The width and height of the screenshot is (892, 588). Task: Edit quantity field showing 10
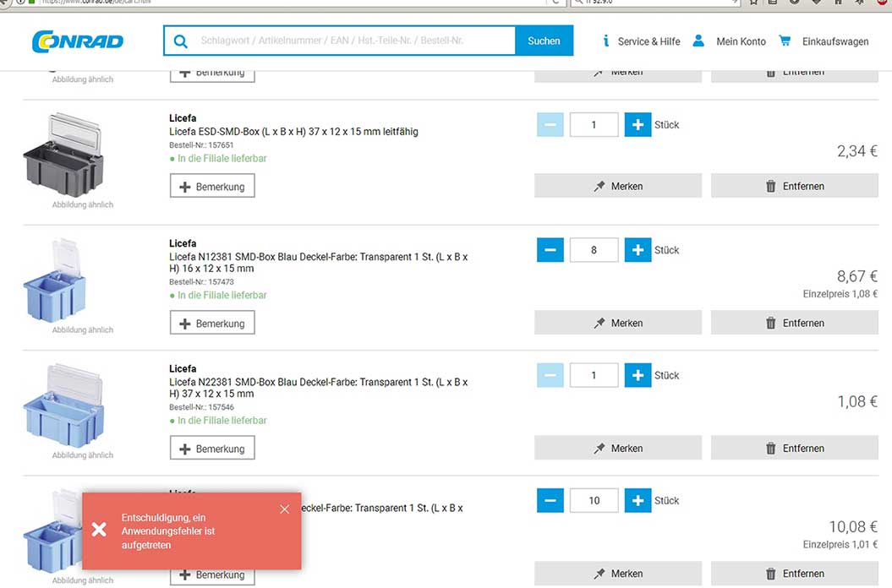594,500
